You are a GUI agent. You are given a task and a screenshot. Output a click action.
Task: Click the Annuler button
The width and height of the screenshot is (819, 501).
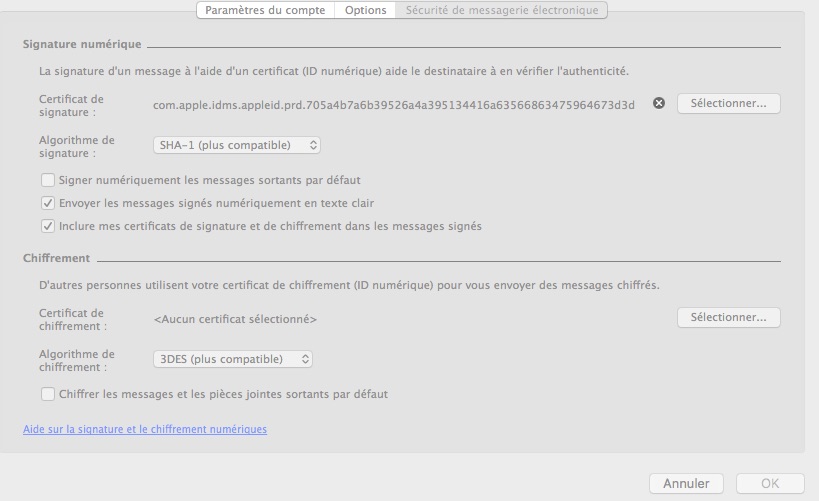coord(686,484)
